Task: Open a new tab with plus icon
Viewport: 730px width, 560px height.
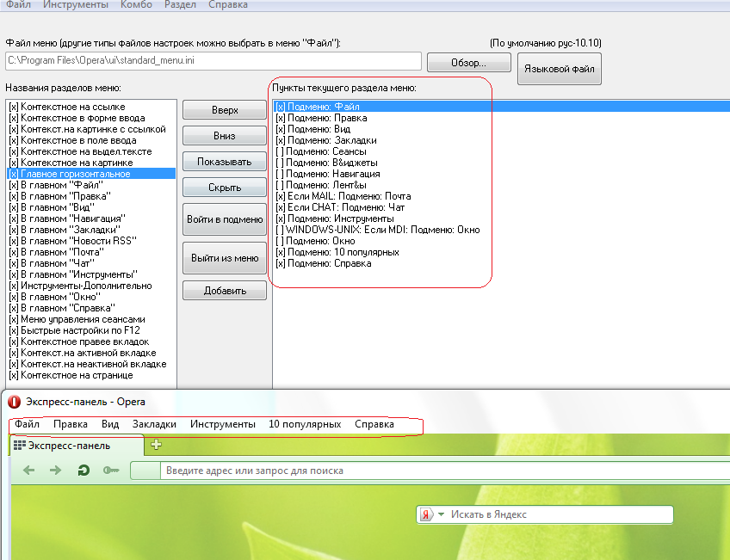Action: (x=156, y=445)
